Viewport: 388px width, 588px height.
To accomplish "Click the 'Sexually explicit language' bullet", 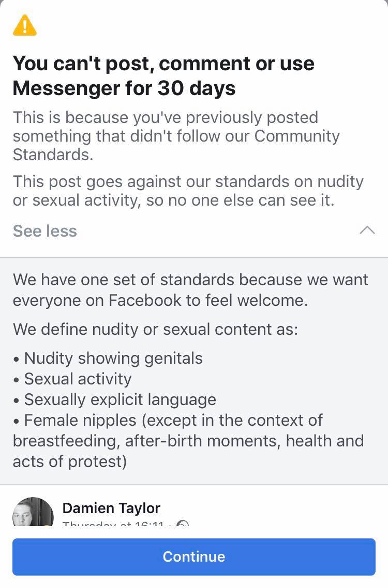I will [x=120, y=399].
